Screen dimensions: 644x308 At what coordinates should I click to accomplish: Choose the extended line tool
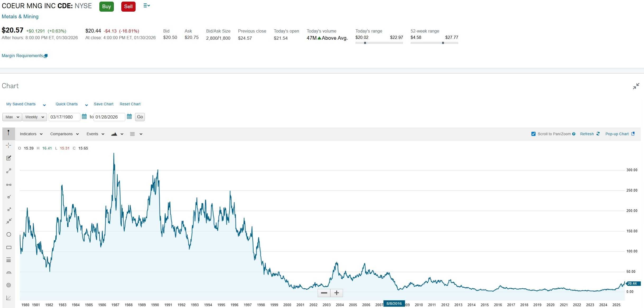pos(8,221)
